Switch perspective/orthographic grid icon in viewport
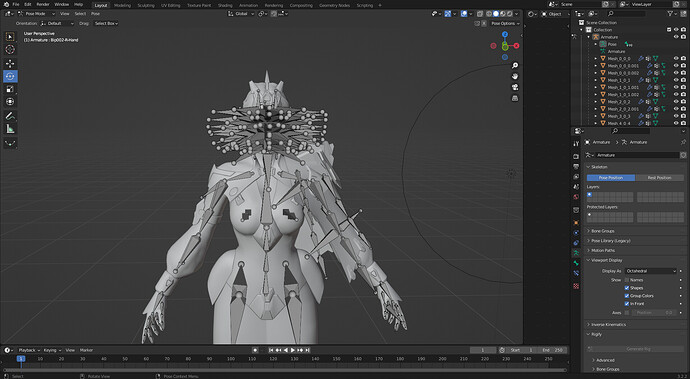Image resolution: width=690 pixels, height=379 pixels. tap(515, 98)
